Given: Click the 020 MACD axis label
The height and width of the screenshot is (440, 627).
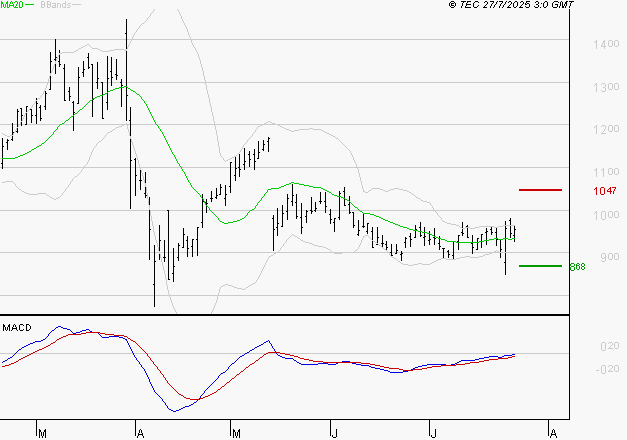Looking at the screenshot, I should (610, 346).
